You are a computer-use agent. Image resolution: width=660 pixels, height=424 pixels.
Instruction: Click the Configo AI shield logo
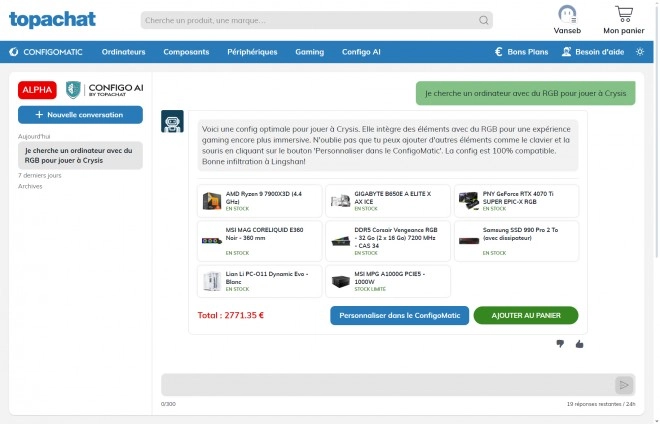pyautogui.click(x=73, y=90)
